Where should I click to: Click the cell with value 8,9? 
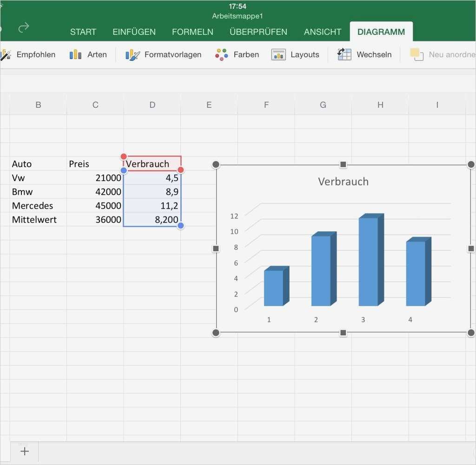pos(152,192)
